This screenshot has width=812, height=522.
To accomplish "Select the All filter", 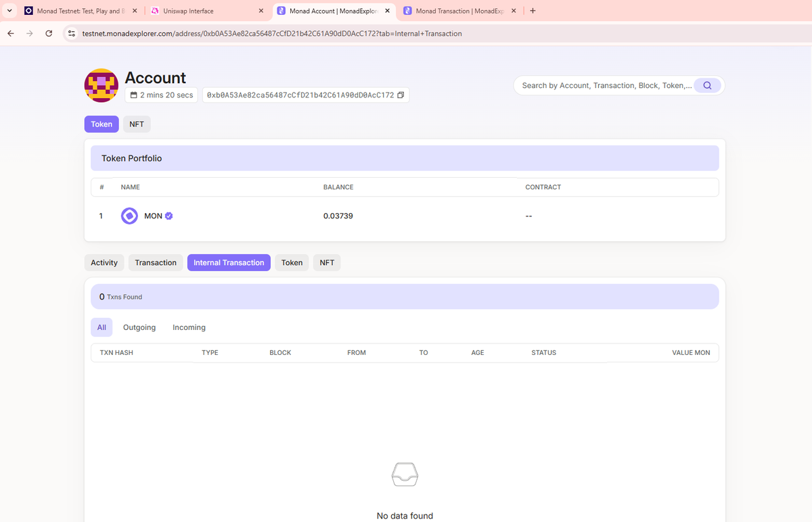I will point(101,327).
